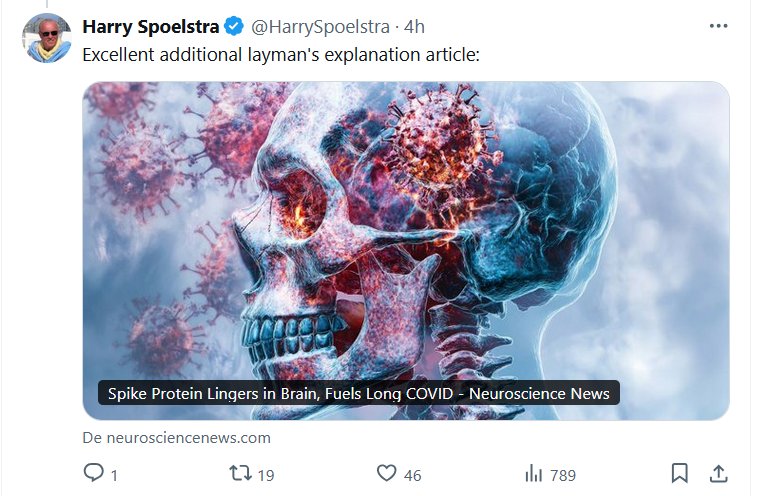Click the Harry Spoelstra display name
This screenshot has width=762, height=496.
coord(151,26)
